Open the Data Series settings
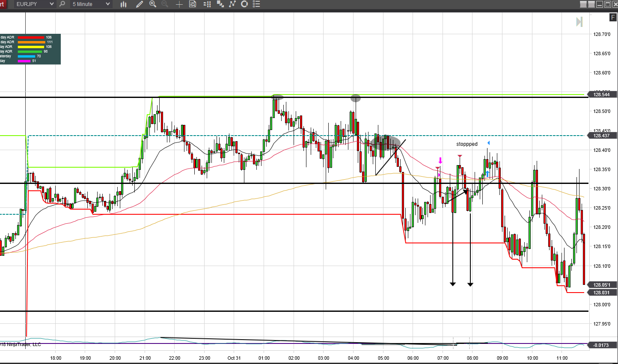 (220, 4)
